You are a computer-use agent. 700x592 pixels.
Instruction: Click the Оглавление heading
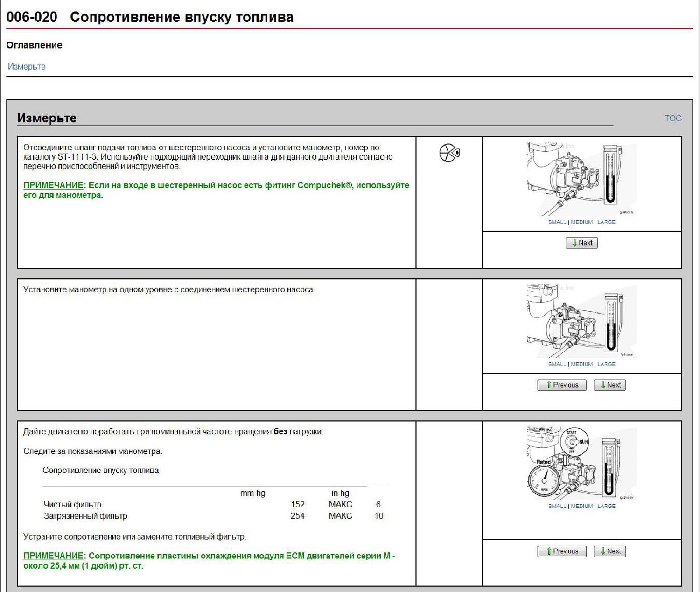pos(34,45)
